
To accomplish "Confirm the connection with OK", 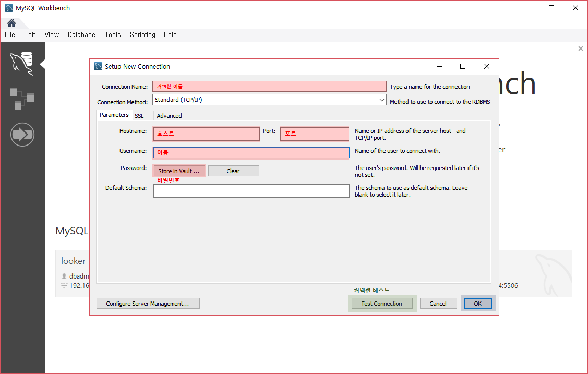I will (478, 304).
